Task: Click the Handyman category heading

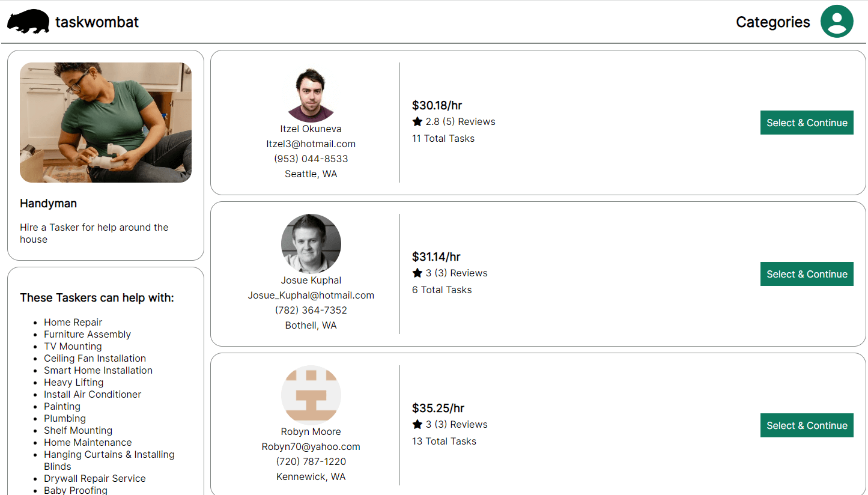Action: click(48, 204)
